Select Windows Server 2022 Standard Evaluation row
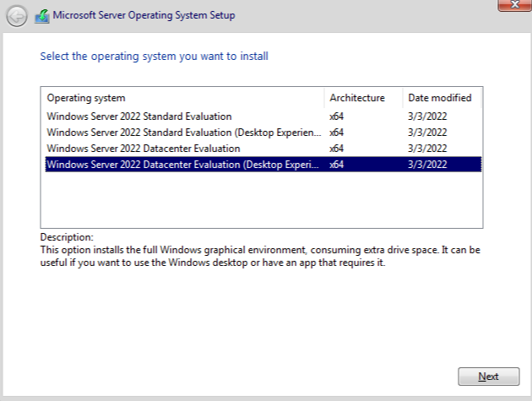 click(x=263, y=117)
